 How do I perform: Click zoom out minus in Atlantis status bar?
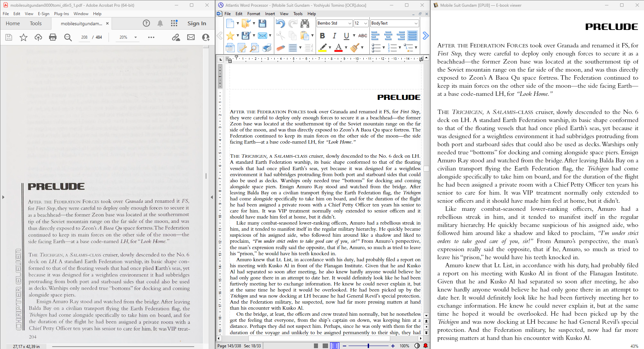pyautogui.click(x=345, y=346)
